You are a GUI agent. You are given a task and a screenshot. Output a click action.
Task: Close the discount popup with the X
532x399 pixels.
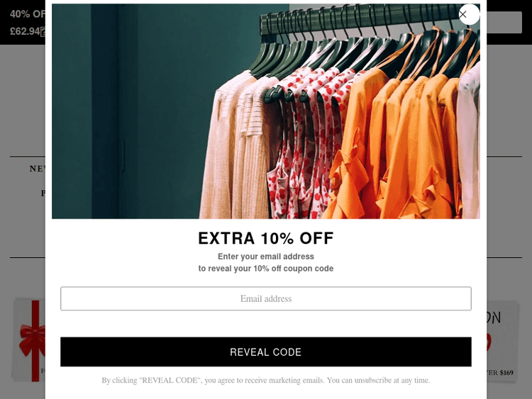click(x=469, y=15)
